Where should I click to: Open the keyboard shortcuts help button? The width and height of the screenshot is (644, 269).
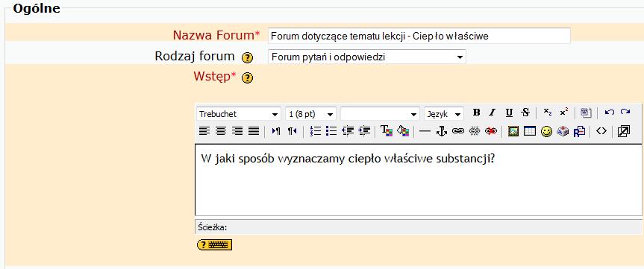point(214,245)
